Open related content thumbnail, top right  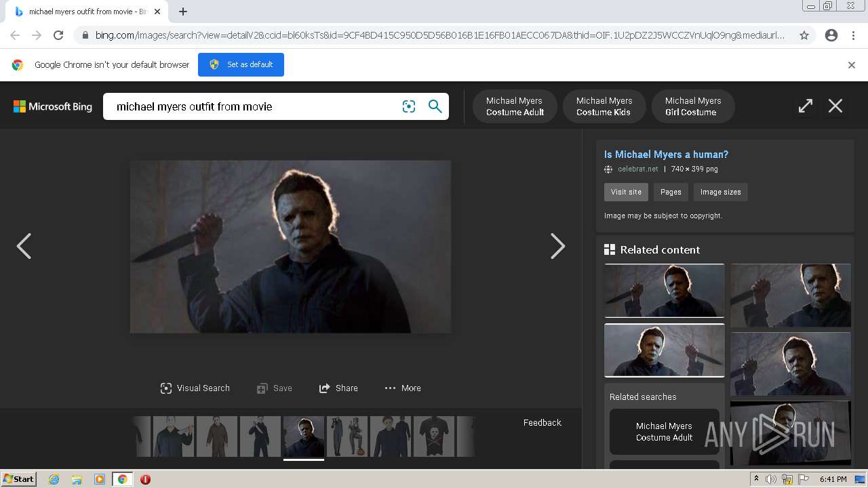[x=790, y=296]
